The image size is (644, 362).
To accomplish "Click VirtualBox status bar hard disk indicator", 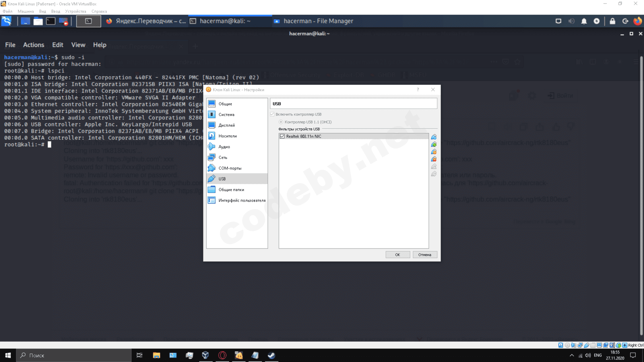I will (x=561, y=345).
